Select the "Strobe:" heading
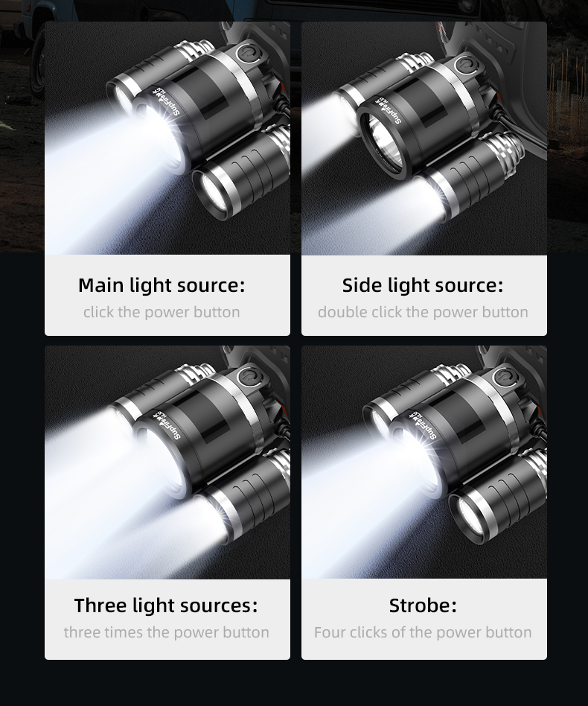 pos(423,605)
